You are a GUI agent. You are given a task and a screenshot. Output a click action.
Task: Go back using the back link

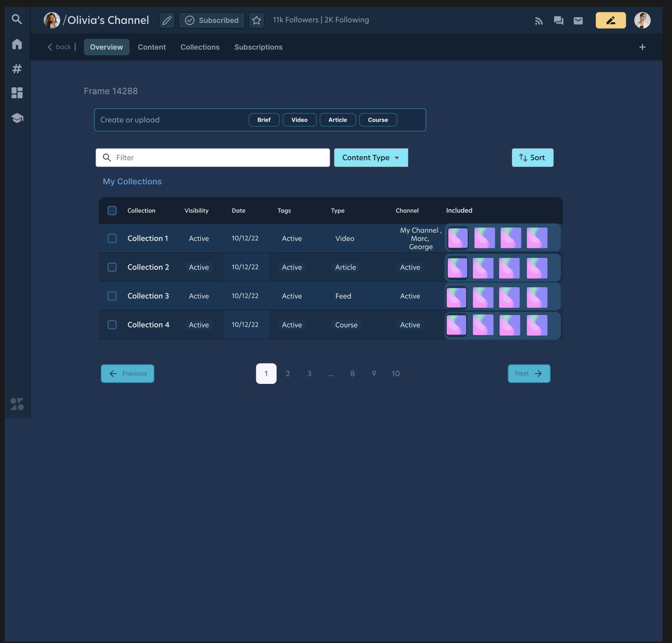click(59, 47)
